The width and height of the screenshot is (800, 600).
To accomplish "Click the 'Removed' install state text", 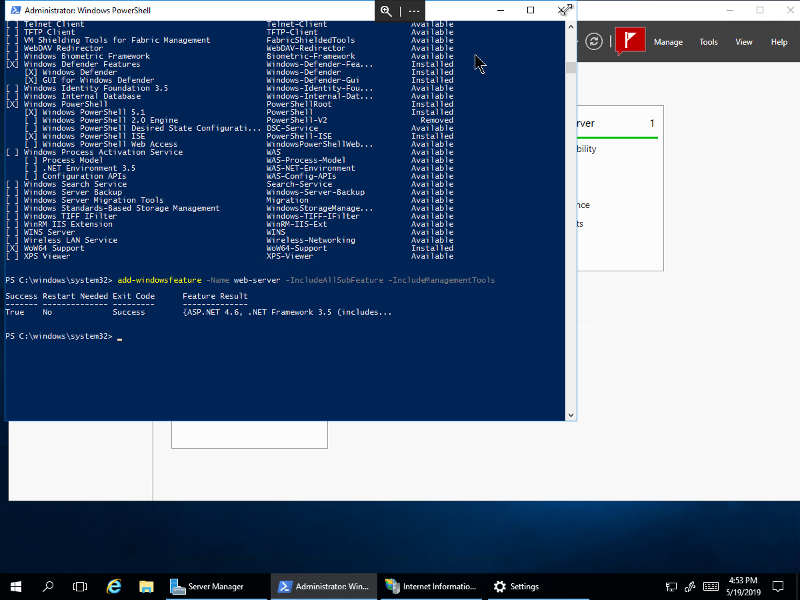I will (437, 120).
